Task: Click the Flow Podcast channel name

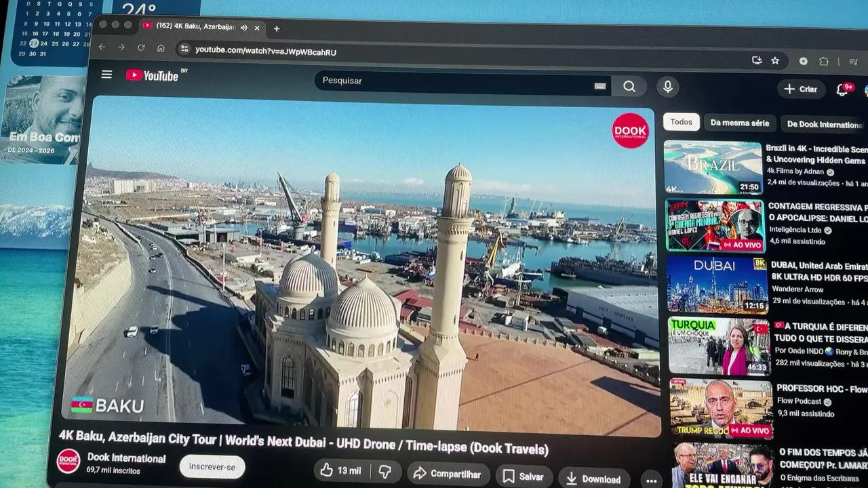Action: coord(800,401)
